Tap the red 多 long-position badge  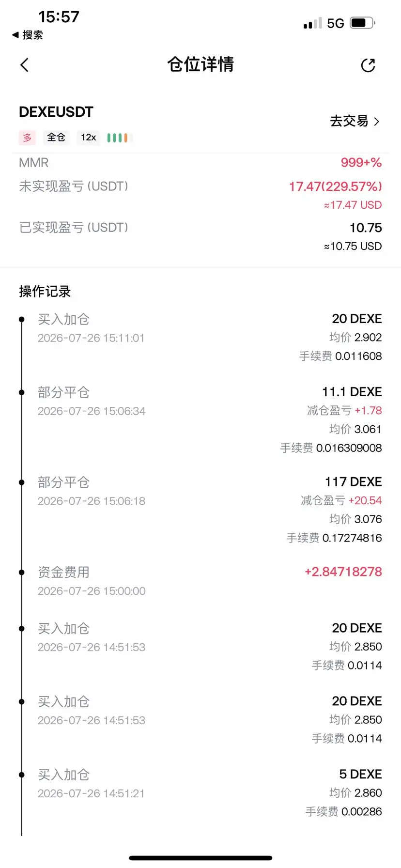(28, 138)
